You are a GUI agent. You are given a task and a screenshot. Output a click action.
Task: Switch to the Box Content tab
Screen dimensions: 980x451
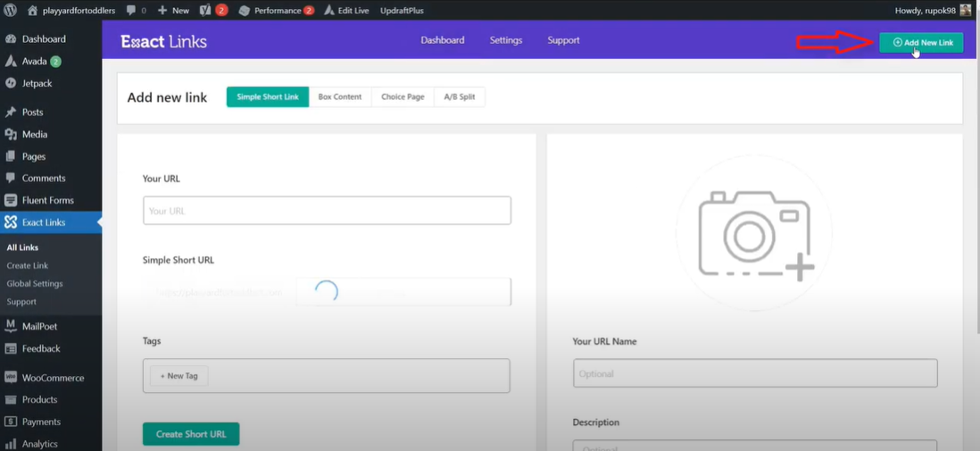point(340,97)
